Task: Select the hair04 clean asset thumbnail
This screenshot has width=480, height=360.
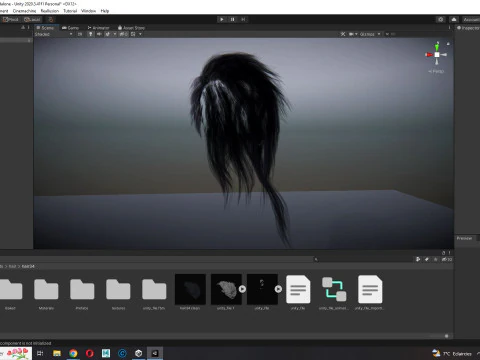Action: coord(190,289)
